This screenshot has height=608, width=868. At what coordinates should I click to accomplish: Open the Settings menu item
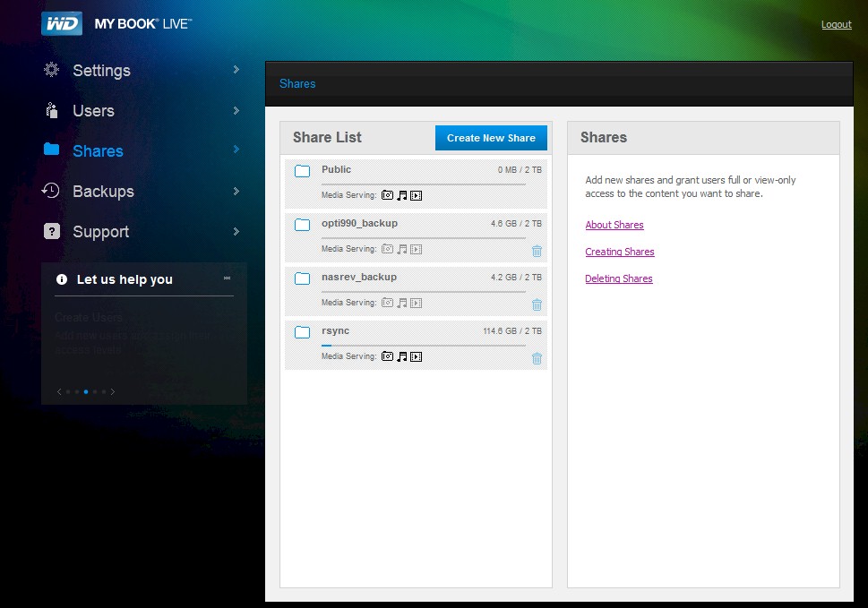coord(102,71)
